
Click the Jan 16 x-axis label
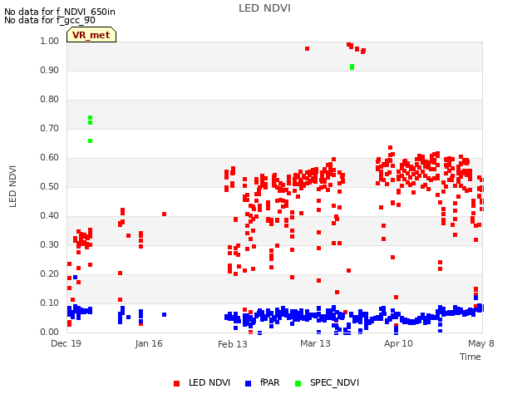tap(149, 343)
